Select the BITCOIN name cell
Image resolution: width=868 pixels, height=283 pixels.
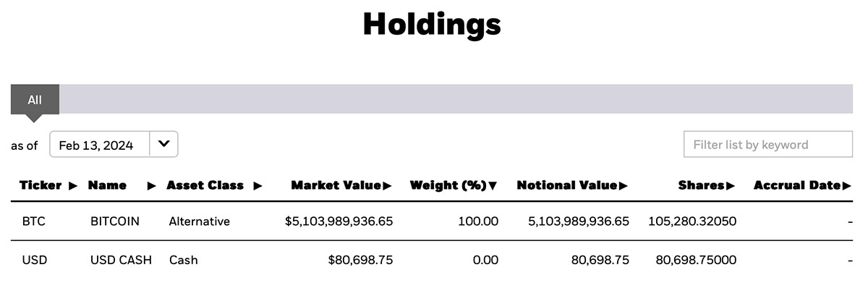coord(115,221)
